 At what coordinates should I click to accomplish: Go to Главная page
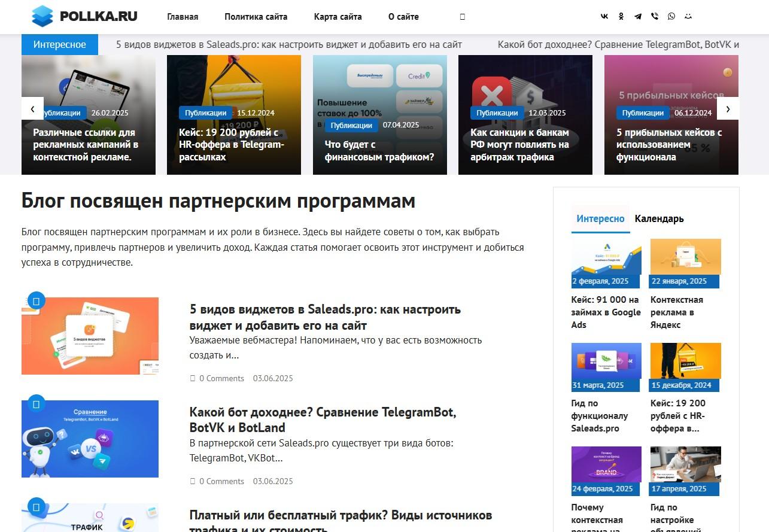183,17
